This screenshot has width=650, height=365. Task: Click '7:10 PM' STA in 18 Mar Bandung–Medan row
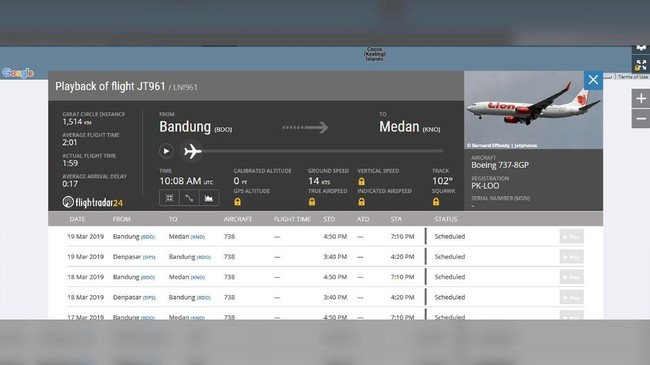tap(402, 277)
